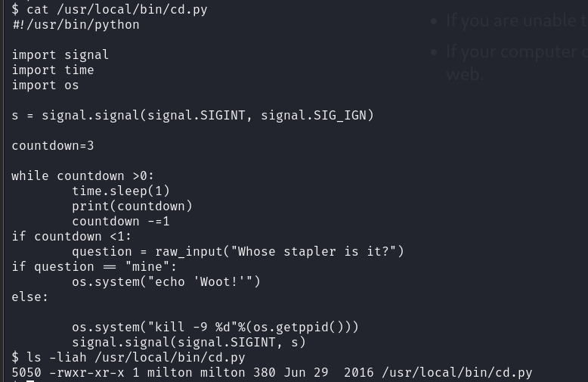Click the 'while countdown >0:' line
Viewport: 588px width, 382px height.
pyautogui.click(x=83, y=176)
